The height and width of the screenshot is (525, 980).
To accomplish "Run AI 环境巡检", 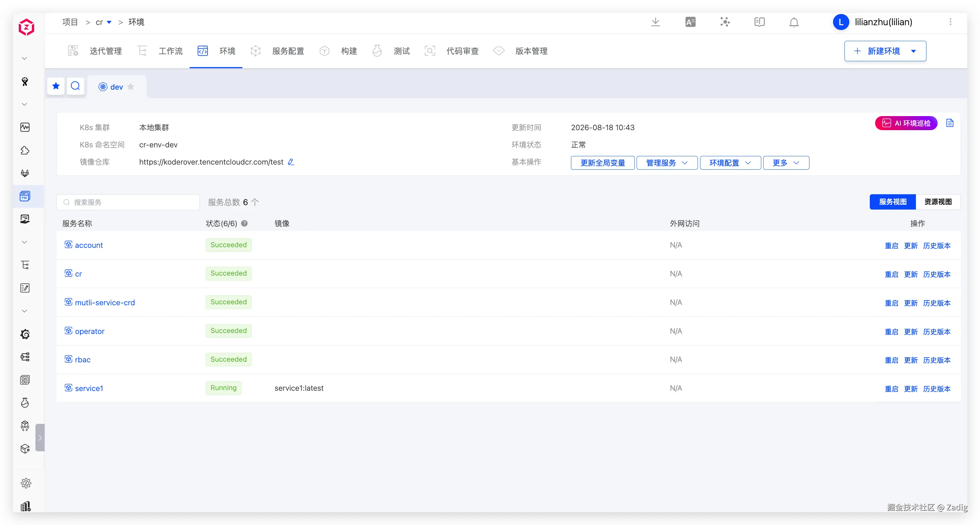I will tap(906, 123).
